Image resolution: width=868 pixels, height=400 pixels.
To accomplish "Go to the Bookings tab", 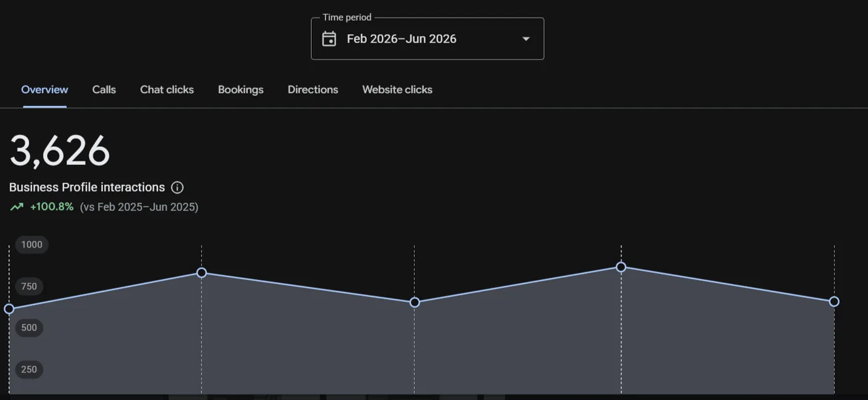I will pyautogui.click(x=241, y=89).
